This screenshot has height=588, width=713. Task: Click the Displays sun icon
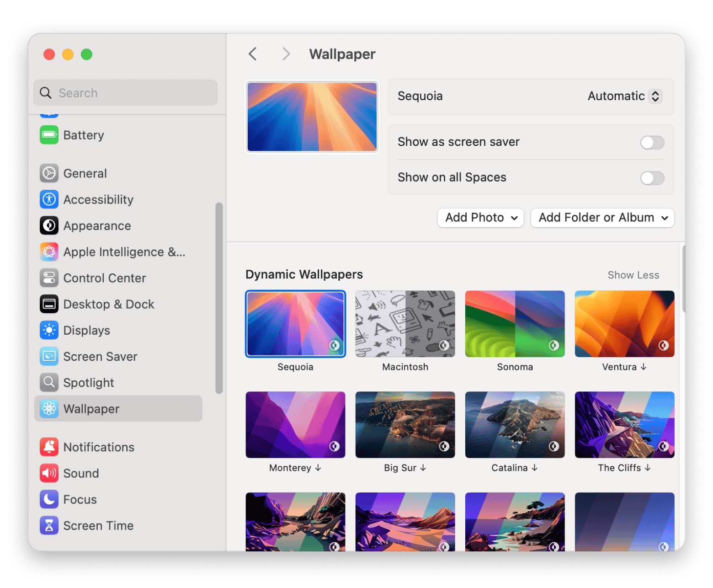[49, 330]
